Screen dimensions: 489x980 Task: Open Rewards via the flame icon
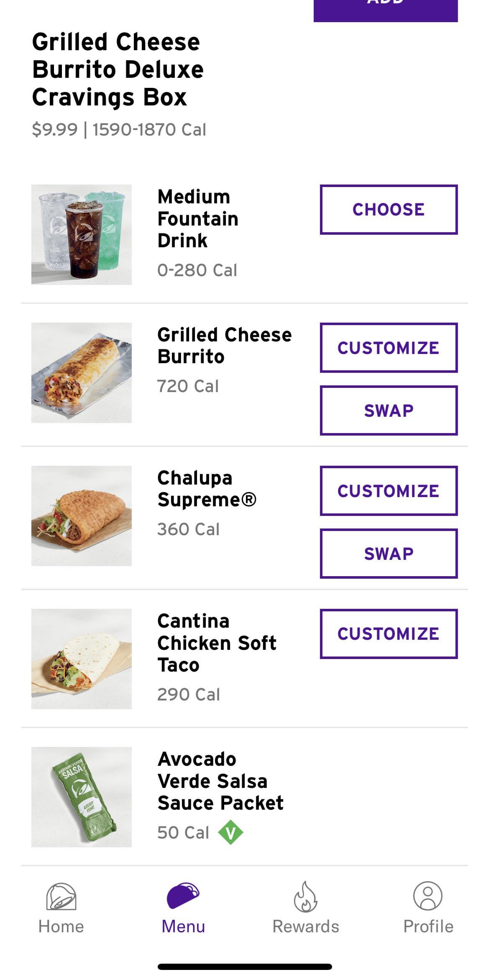coord(306,896)
